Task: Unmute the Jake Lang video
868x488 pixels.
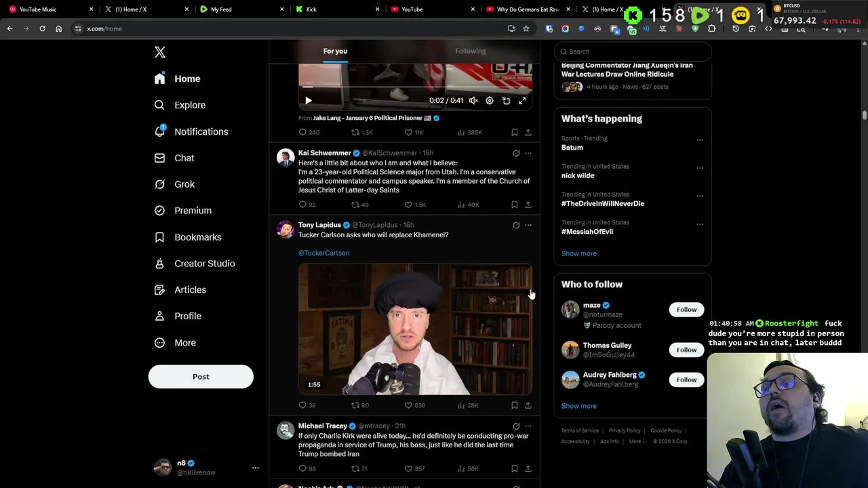Action: [473, 100]
